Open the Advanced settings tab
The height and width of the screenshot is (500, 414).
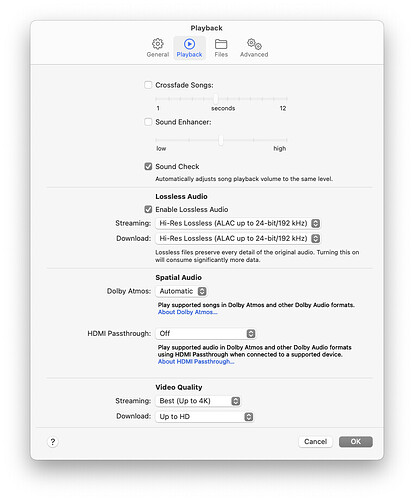254,48
